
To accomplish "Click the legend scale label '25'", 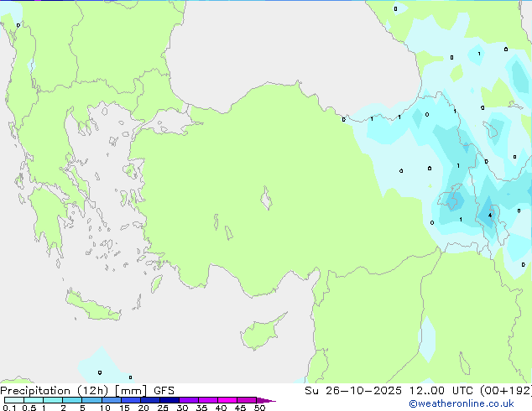I will pos(163,408).
